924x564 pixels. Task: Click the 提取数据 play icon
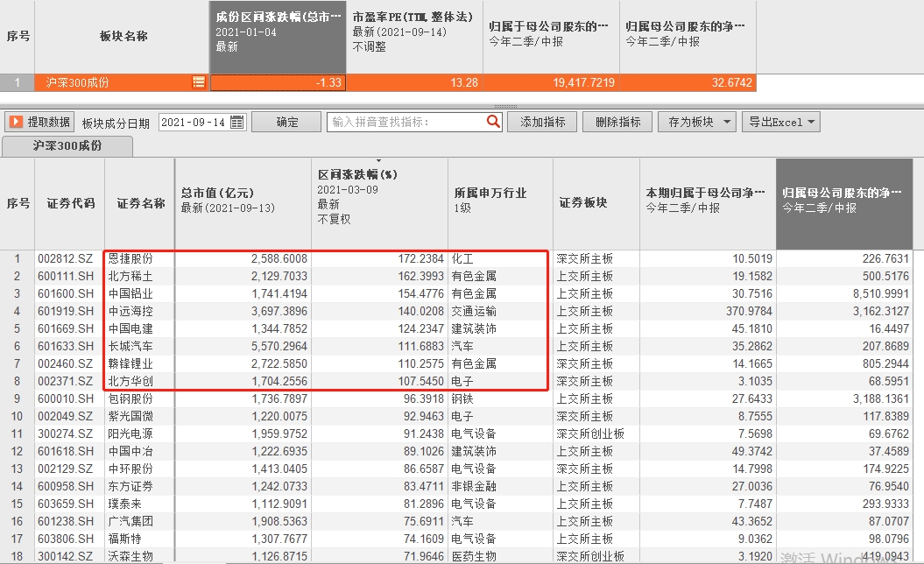(x=16, y=122)
